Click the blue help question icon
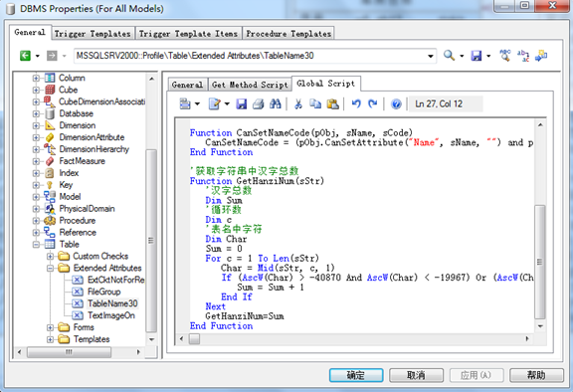The width and height of the screenshot is (573, 392). (x=396, y=104)
